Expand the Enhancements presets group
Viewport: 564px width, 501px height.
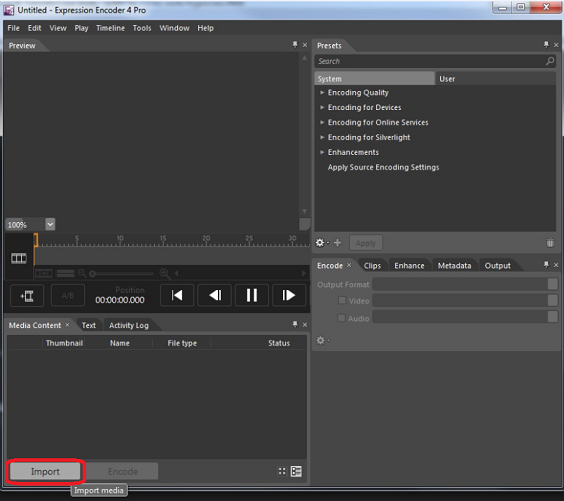click(x=322, y=152)
